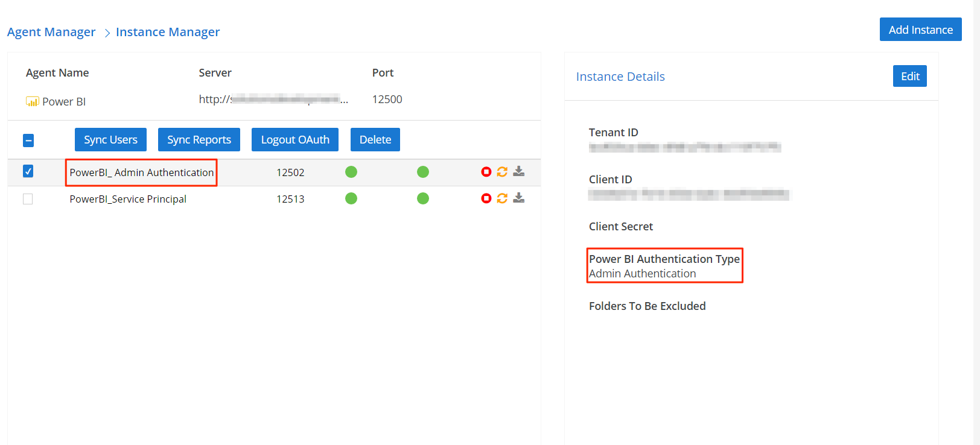Restart the PowerBI_Service Principal instance
The width and height of the screenshot is (980, 445).
502,198
